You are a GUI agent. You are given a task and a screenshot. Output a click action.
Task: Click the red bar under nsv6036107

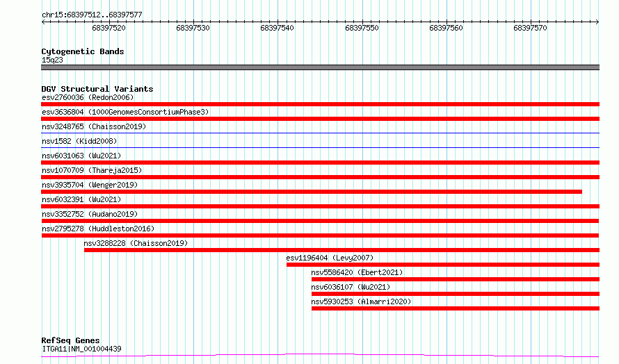coord(456,294)
